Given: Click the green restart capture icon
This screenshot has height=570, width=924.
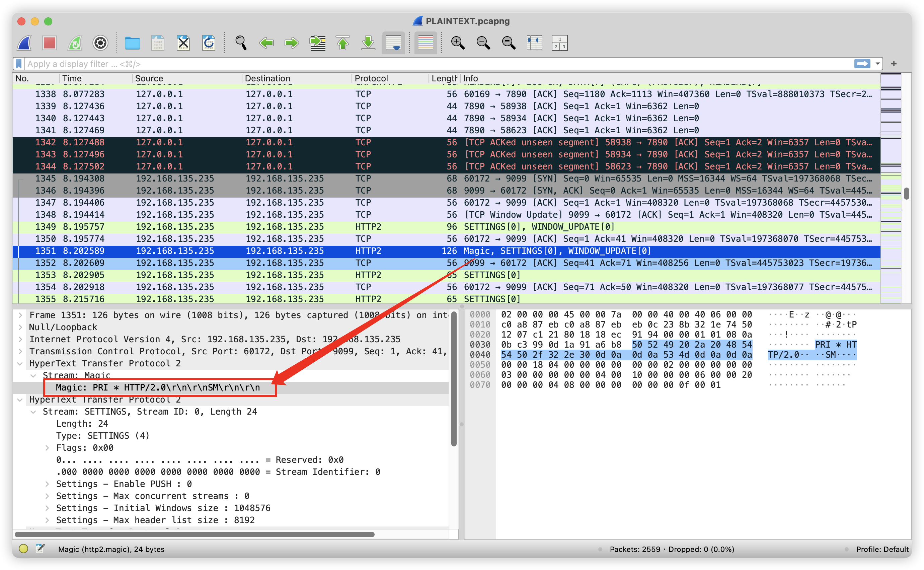Looking at the screenshot, I should (75, 43).
